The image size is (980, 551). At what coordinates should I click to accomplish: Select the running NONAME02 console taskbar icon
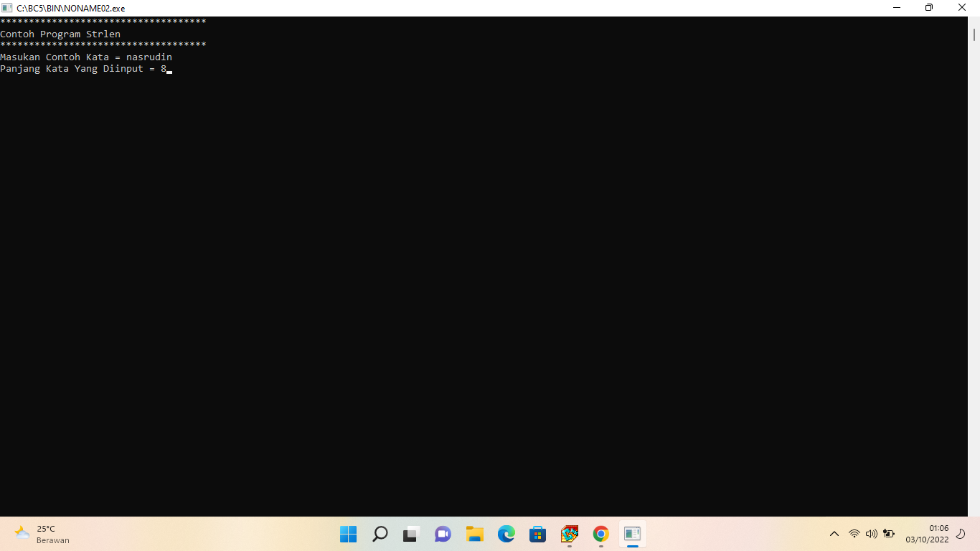point(633,534)
